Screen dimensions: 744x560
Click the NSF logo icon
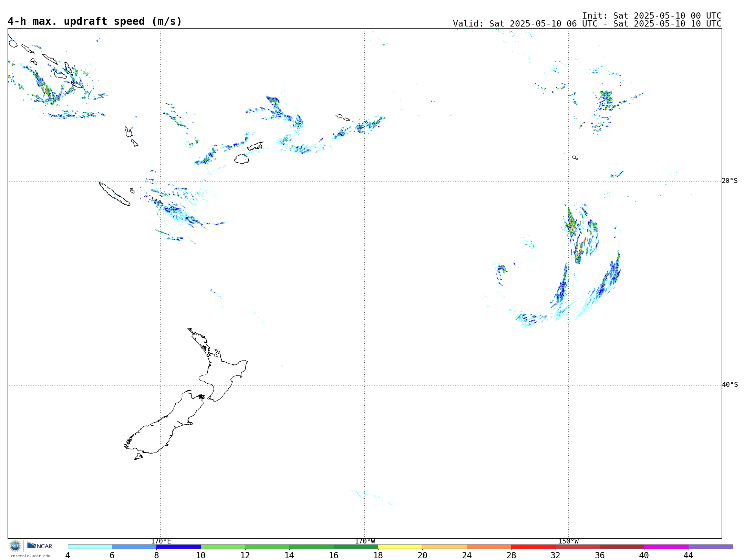click(x=15, y=546)
